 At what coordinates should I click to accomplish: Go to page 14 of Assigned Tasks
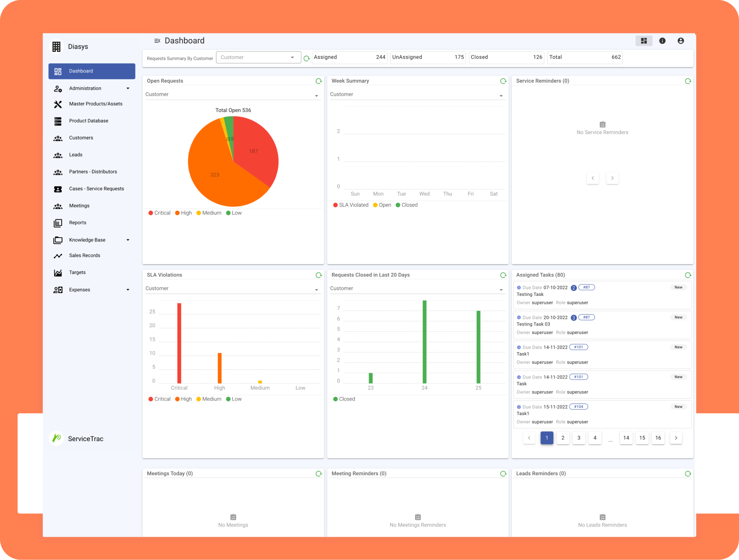pos(626,438)
